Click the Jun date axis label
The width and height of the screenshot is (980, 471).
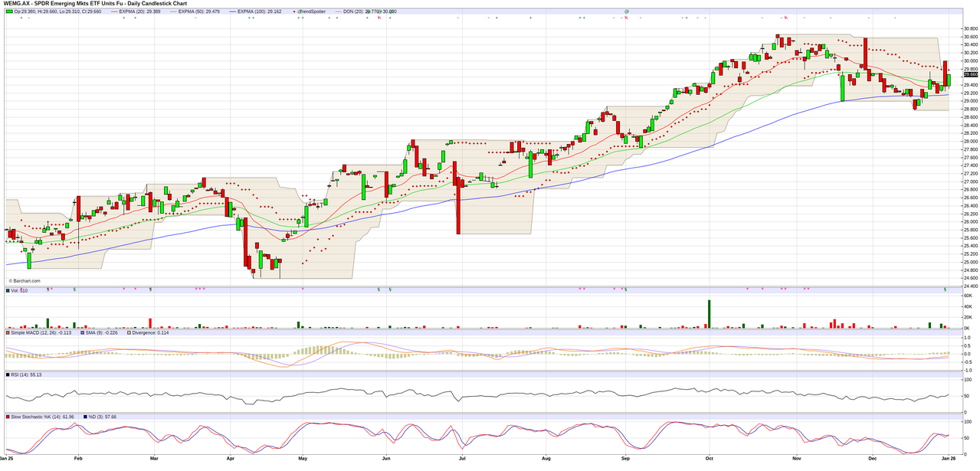click(386, 457)
